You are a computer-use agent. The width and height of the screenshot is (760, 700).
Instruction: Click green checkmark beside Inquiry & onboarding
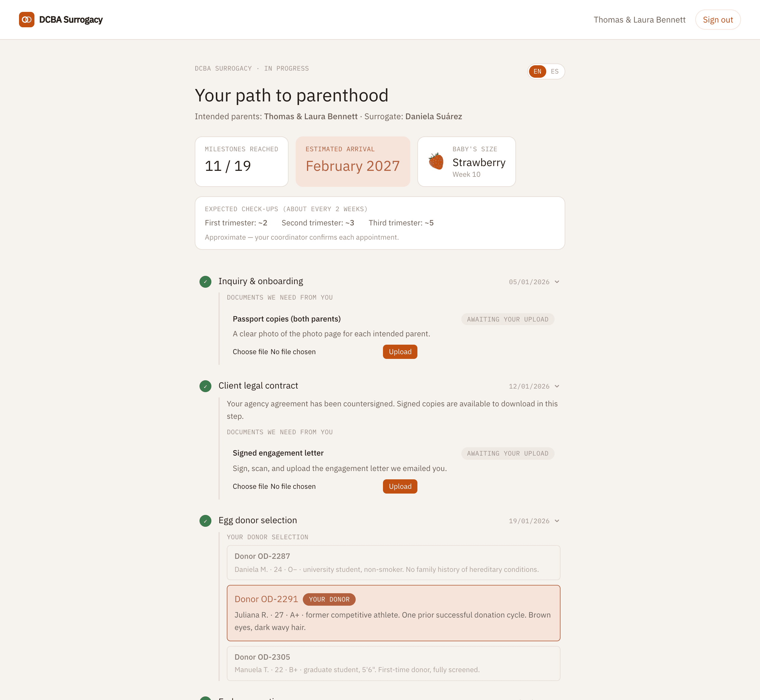205,282
